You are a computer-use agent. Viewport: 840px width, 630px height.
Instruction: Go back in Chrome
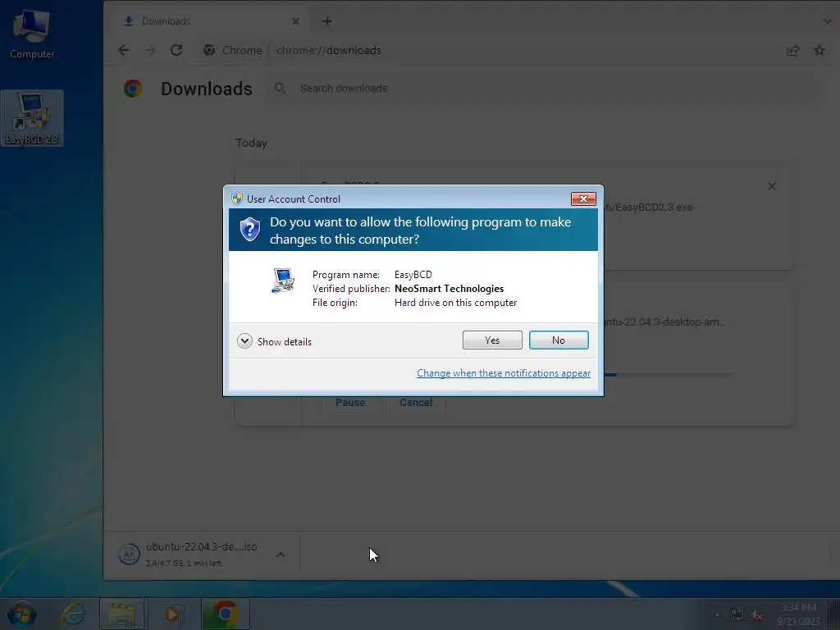pos(124,50)
